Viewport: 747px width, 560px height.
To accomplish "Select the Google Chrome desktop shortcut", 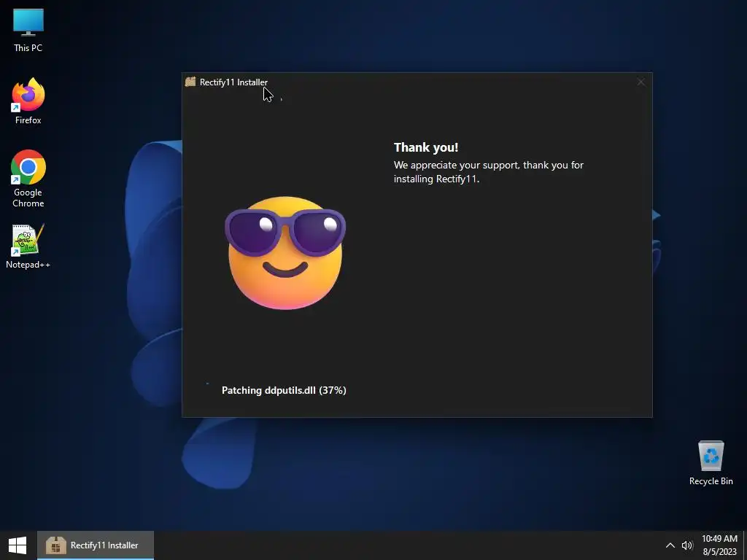I will [28, 178].
